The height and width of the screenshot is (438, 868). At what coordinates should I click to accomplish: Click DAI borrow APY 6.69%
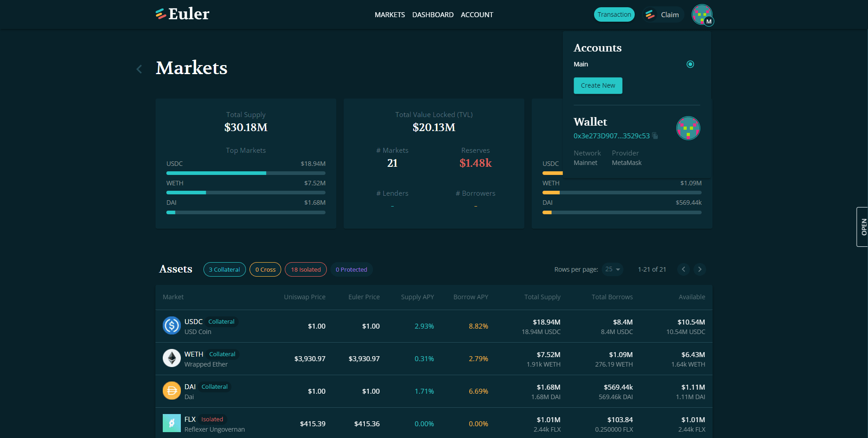tap(478, 391)
